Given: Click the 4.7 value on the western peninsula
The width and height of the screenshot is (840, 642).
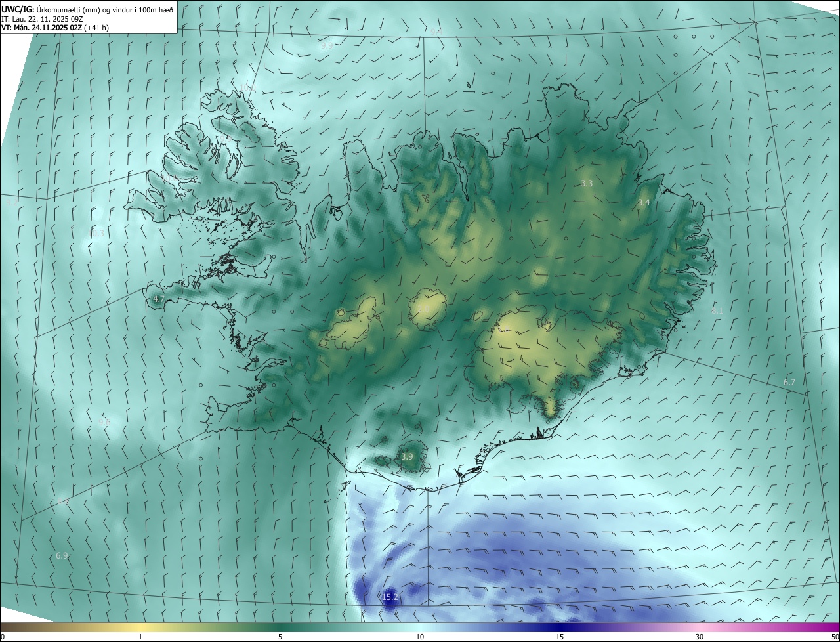Looking at the screenshot, I should pyautogui.click(x=158, y=299).
